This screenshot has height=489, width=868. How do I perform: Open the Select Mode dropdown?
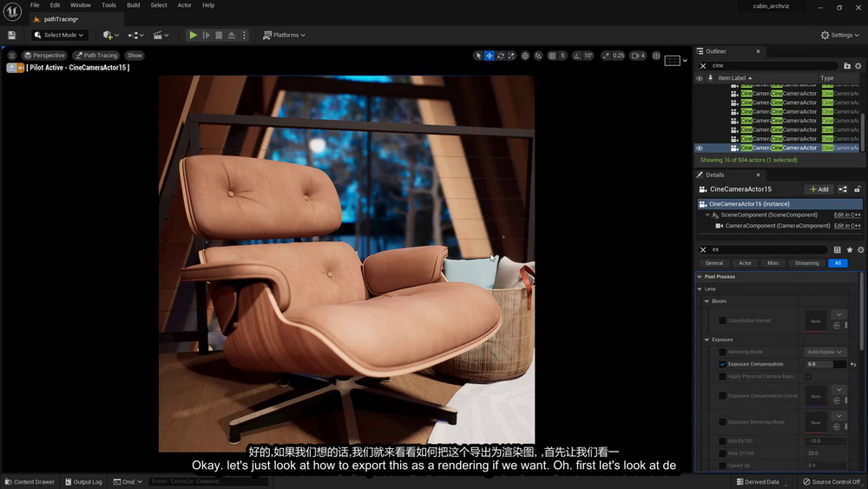[59, 35]
